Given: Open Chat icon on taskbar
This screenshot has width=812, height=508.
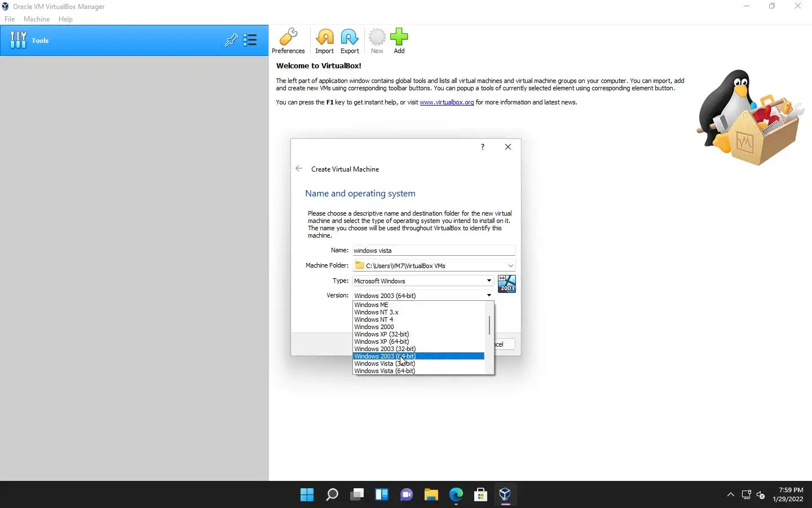Looking at the screenshot, I should 407,495.
